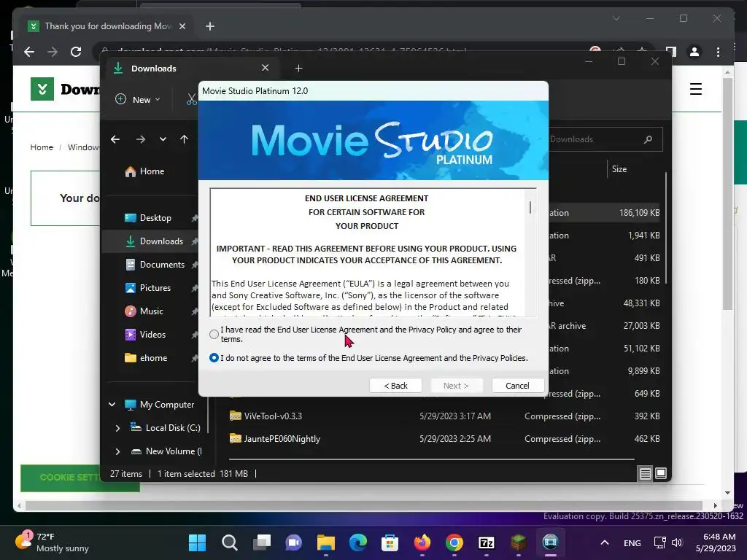Click the Back button in installer
The width and height of the screenshot is (747, 560).
[395, 386]
